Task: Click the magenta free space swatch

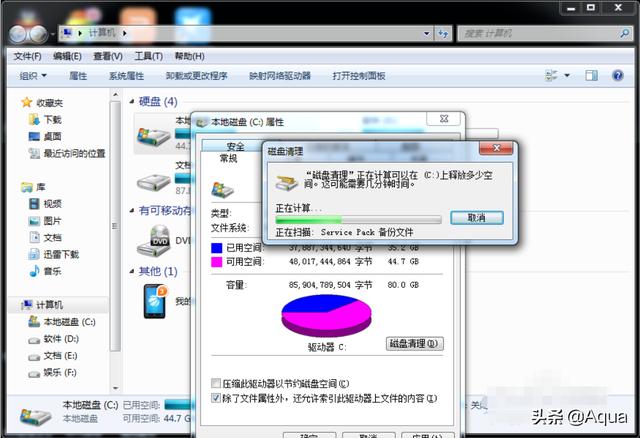Action: click(216, 262)
